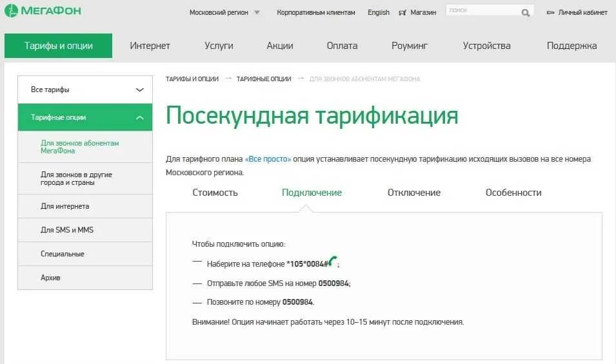Open the Тарифы и опции main menu

click(x=58, y=46)
